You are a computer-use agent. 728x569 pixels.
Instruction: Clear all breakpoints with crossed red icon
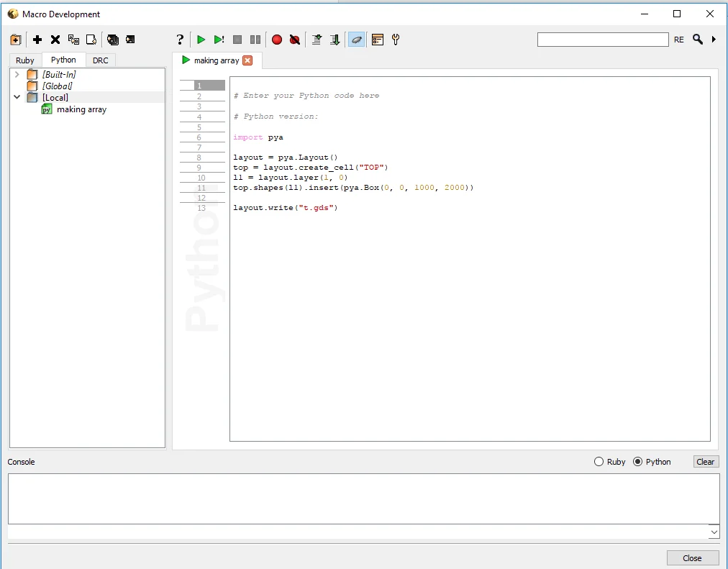click(x=295, y=40)
